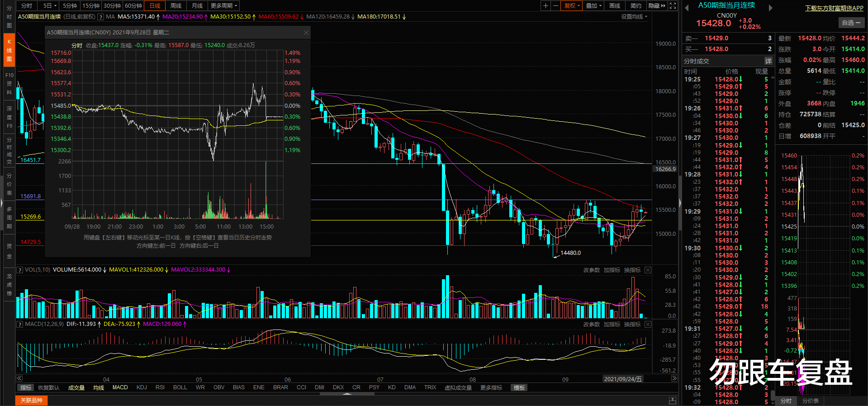Close the VOL indicator panel
This screenshot has height=406, width=868.
pyautogui.click(x=648, y=270)
